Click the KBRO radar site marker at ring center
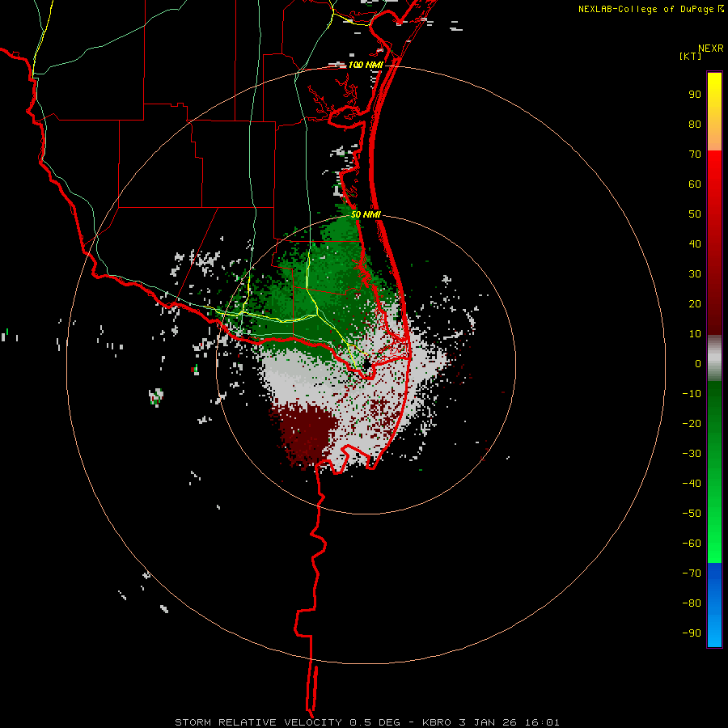 tap(366, 365)
